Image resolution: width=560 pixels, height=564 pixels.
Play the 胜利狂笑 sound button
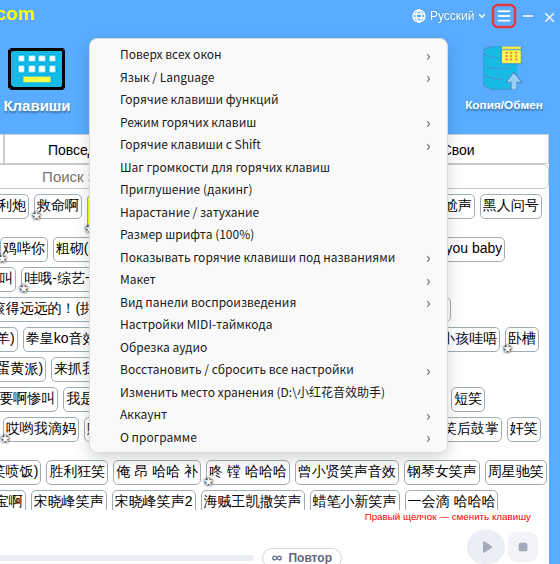pos(77,472)
